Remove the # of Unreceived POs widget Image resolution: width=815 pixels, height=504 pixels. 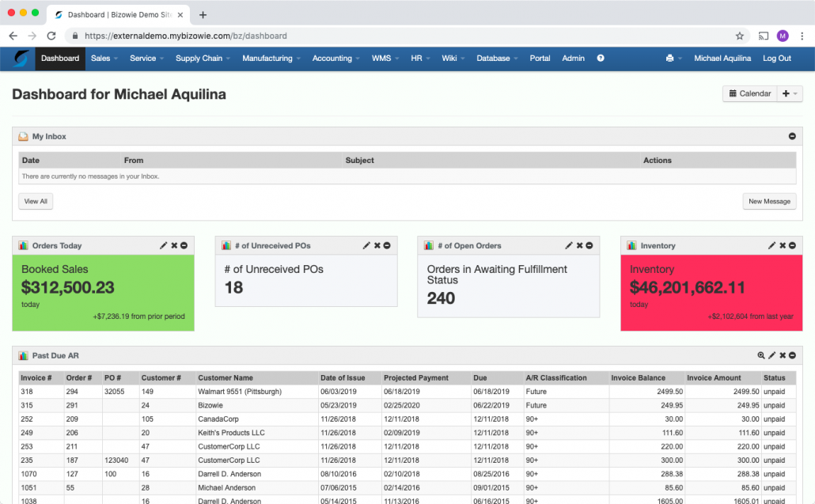pyautogui.click(x=377, y=246)
